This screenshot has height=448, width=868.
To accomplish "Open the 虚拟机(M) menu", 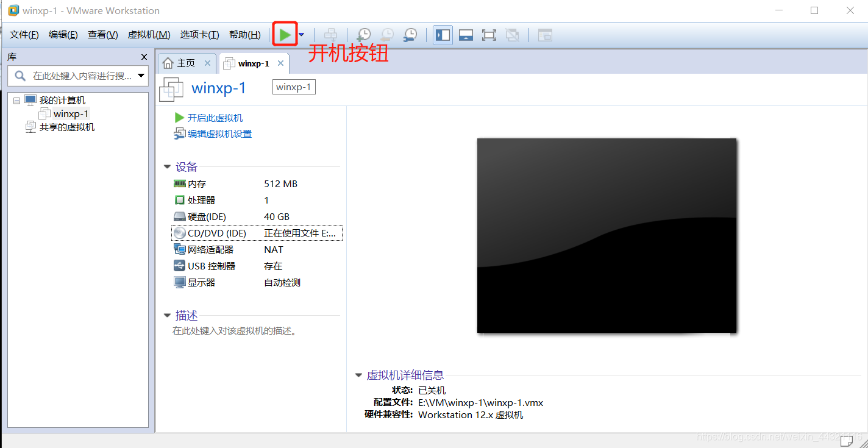I will pyautogui.click(x=149, y=35).
